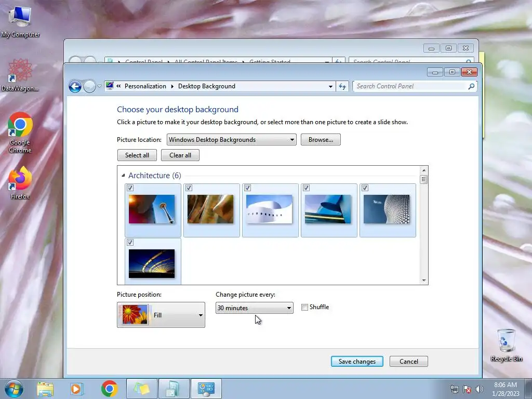Select the copper metal thumbnail

click(x=210, y=209)
